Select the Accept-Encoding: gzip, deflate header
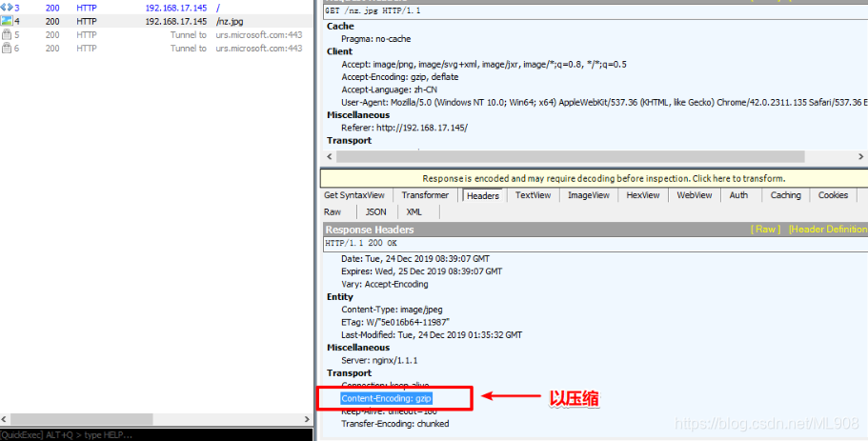The height and width of the screenshot is (441, 868). tap(400, 77)
